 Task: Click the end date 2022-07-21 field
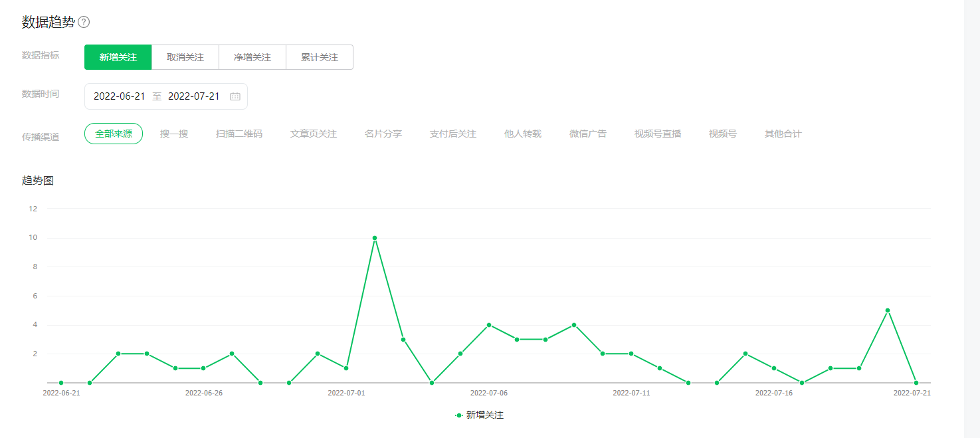pos(194,96)
